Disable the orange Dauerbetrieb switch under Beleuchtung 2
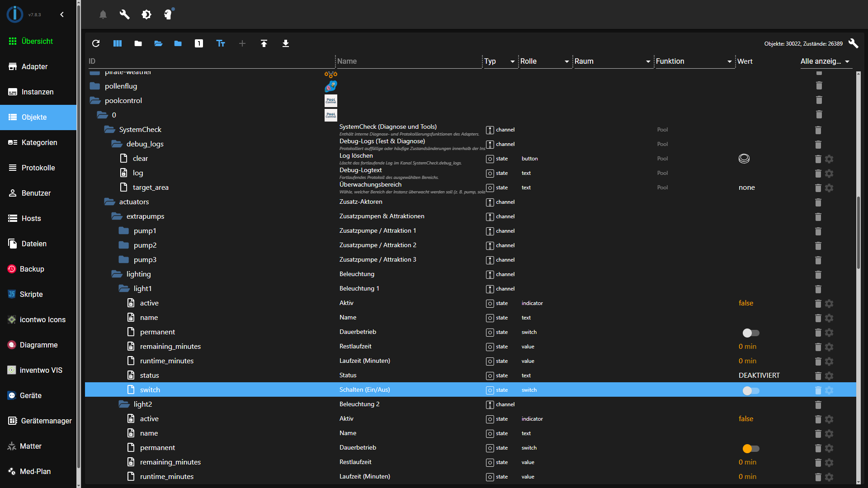 750,449
